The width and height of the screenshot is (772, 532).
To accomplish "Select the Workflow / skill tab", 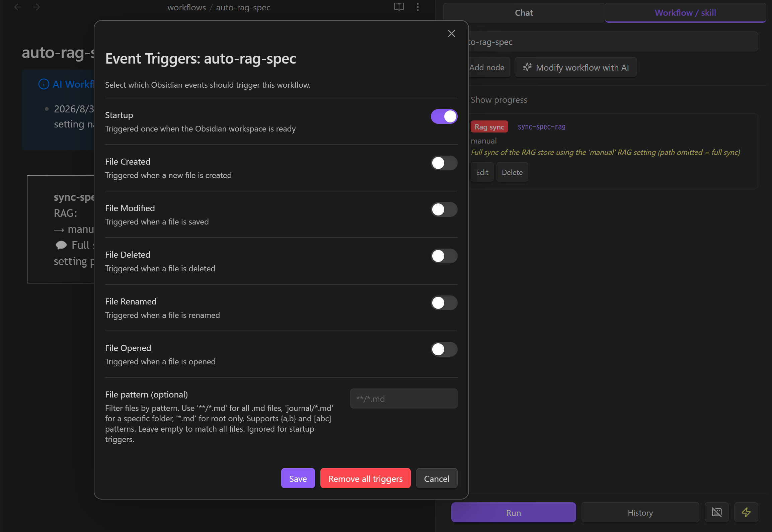I will click(x=685, y=13).
